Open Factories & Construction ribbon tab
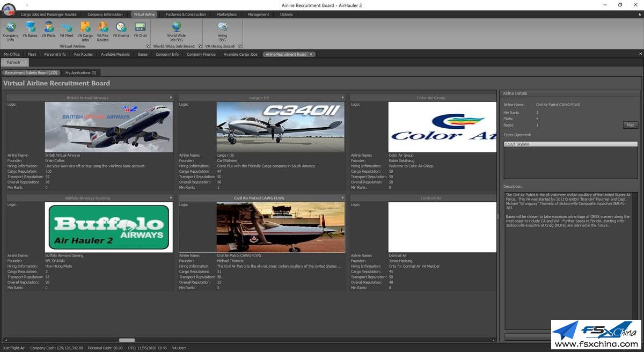644x352 pixels. coord(186,14)
